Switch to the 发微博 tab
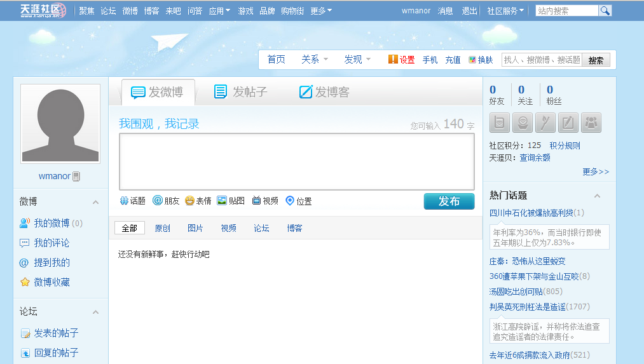Viewport: 644px width, 364px height. tap(158, 92)
